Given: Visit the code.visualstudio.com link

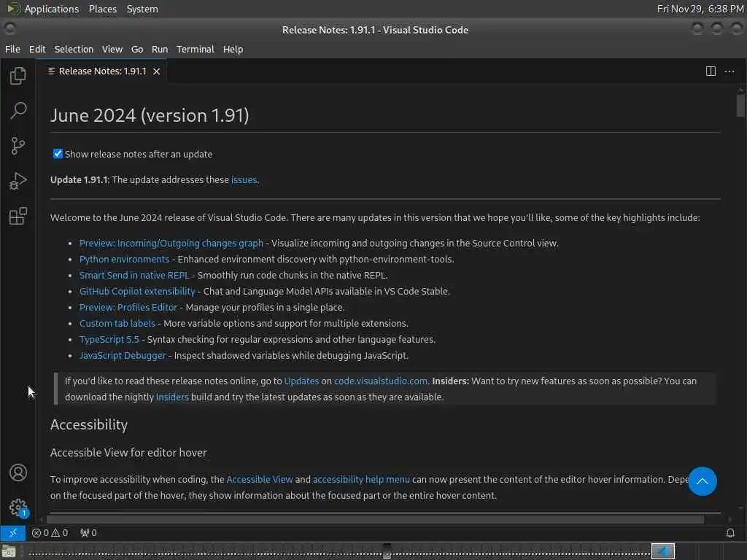Looking at the screenshot, I should [381, 381].
